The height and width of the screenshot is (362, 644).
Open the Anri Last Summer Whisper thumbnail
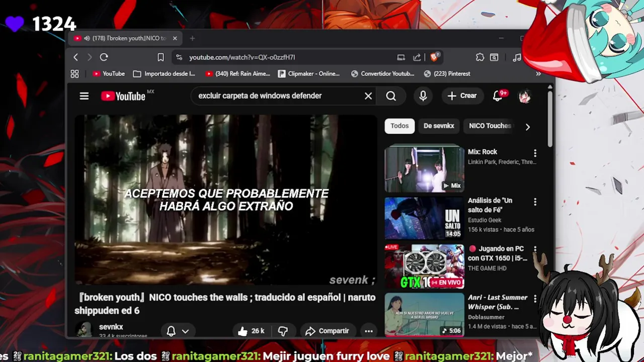click(424, 315)
